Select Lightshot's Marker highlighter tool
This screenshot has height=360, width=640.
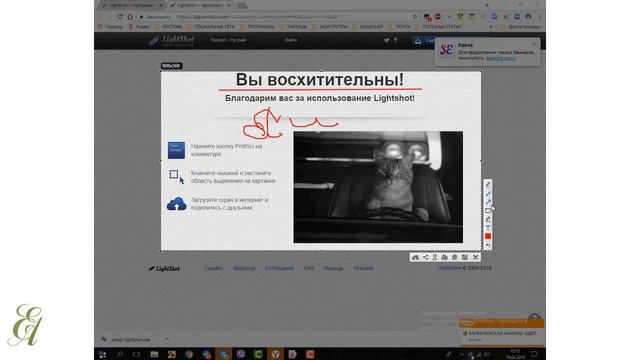coord(488,219)
